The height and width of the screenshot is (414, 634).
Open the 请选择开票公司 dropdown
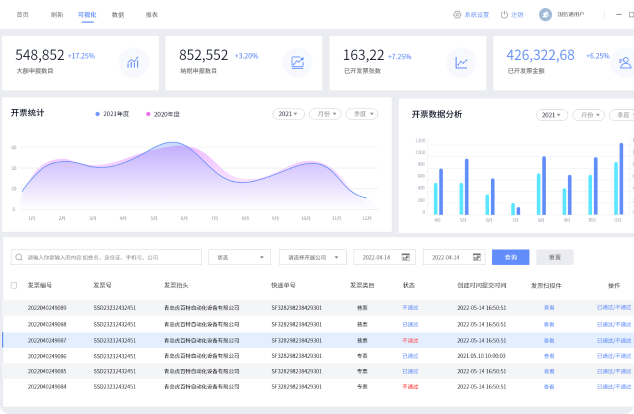click(312, 257)
